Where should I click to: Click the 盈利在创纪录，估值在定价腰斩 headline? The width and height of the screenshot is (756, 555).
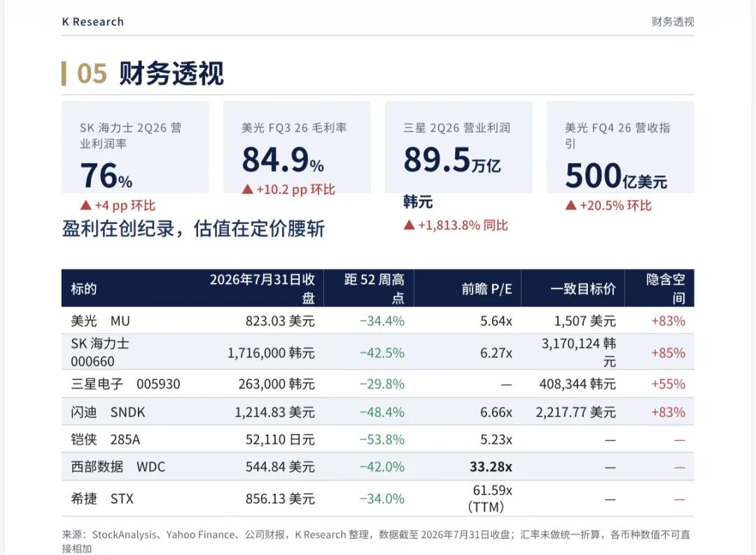(x=193, y=229)
